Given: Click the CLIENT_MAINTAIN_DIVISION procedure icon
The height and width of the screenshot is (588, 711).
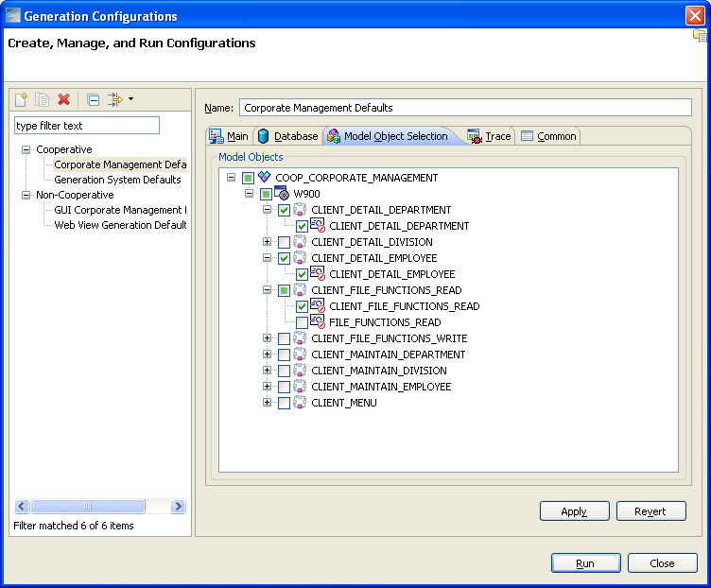Looking at the screenshot, I should [x=300, y=371].
